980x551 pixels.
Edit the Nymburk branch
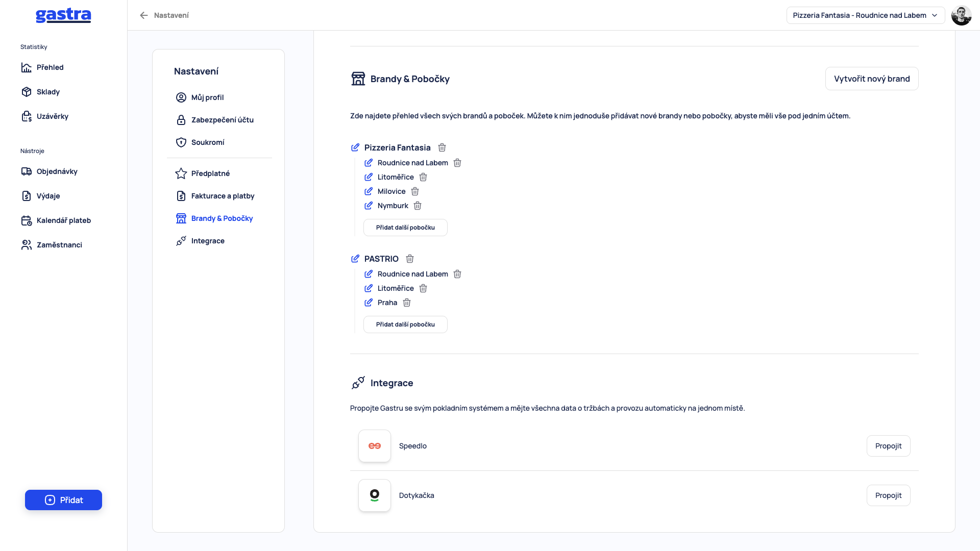coord(369,206)
